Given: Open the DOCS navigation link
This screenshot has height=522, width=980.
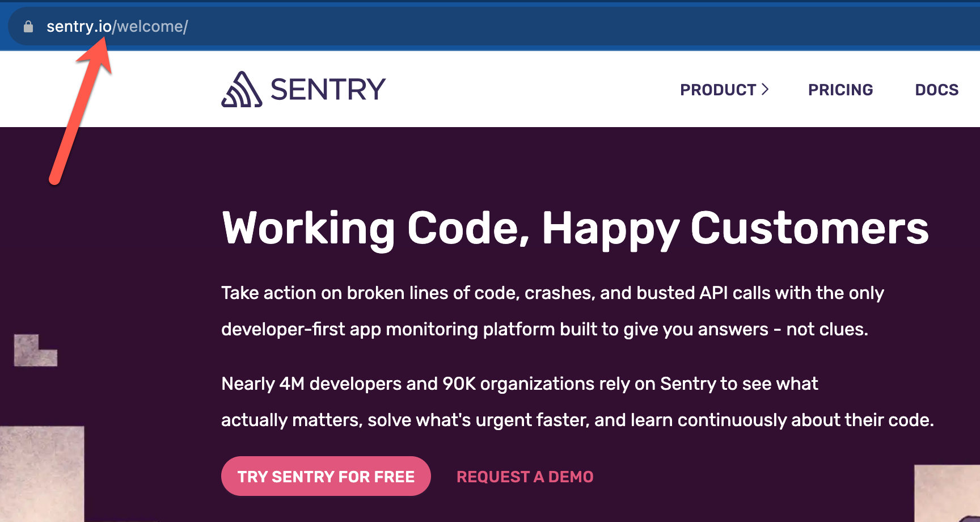Looking at the screenshot, I should (x=936, y=90).
